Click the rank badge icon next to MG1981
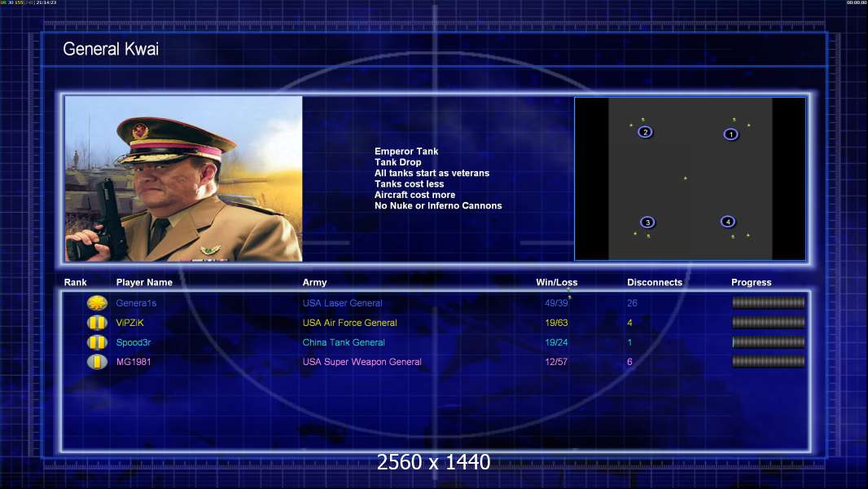868x489 pixels. tap(97, 362)
